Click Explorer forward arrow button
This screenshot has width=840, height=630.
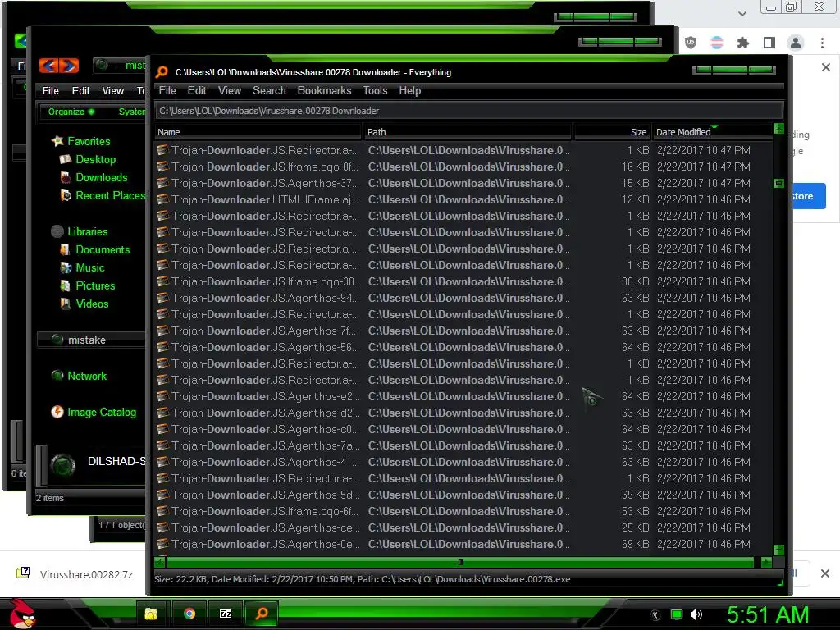pos(69,66)
